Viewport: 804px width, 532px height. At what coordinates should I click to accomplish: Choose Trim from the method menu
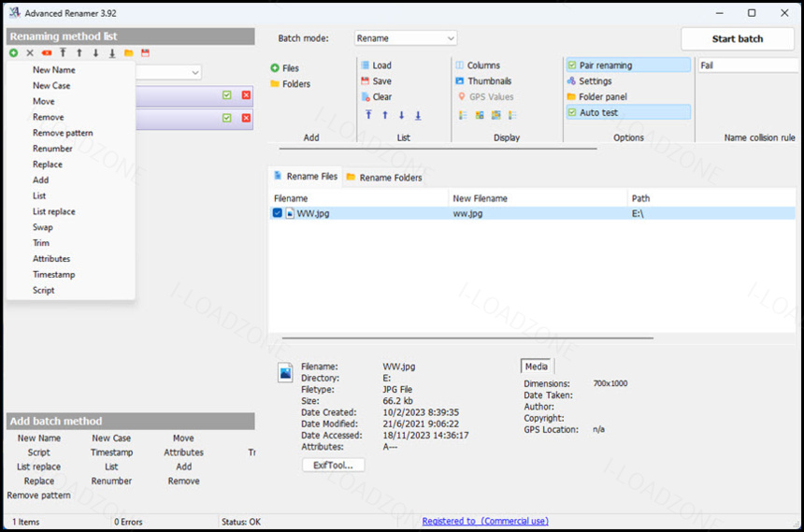(x=41, y=243)
